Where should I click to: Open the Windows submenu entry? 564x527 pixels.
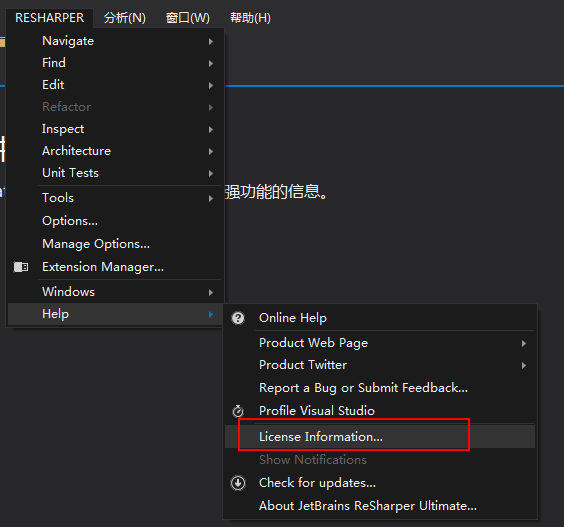pos(115,292)
